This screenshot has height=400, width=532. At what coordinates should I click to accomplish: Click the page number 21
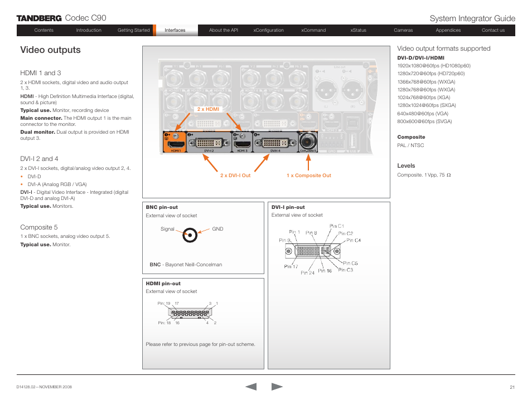tap(512, 387)
